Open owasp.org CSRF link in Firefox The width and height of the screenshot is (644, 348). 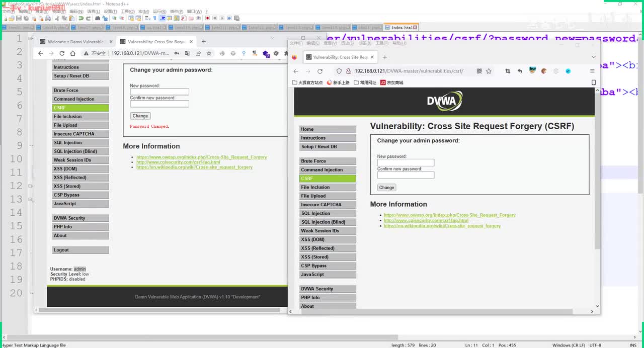point(449,215)
